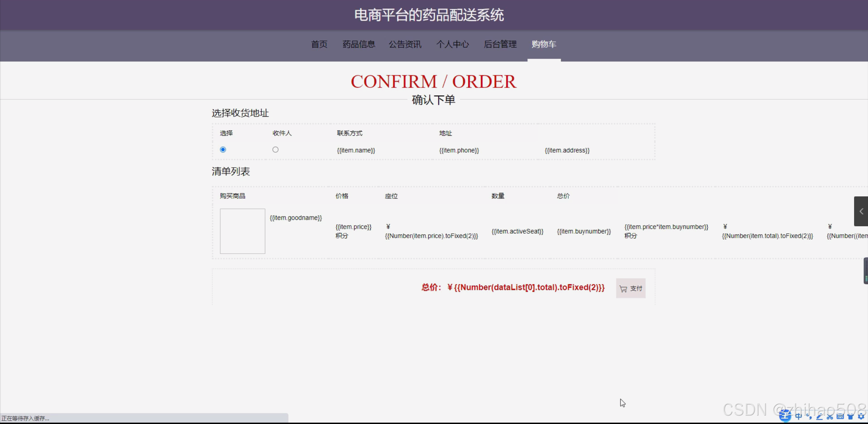Click the empty product image thumbnail
The image size is (868, 424).
pos(243,231)
